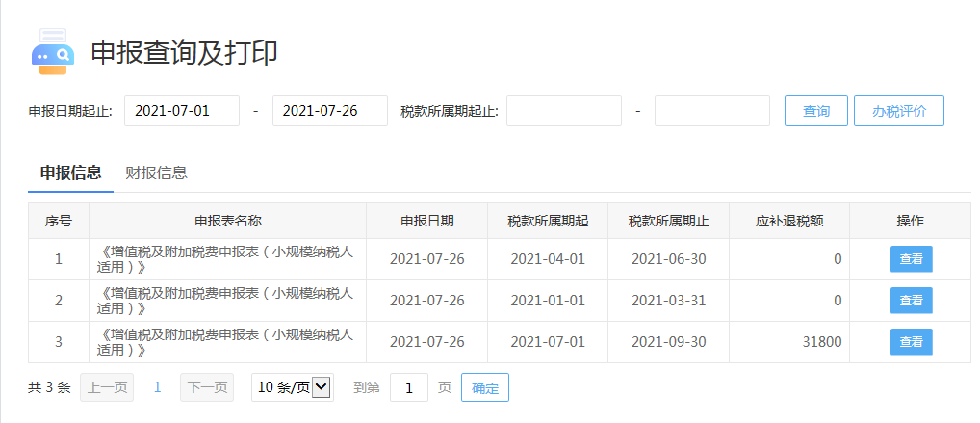Click the period start cell 2021-07-01 in row 3
The height and width of the screenshot is (423, 980).
[x=548, y=342]
